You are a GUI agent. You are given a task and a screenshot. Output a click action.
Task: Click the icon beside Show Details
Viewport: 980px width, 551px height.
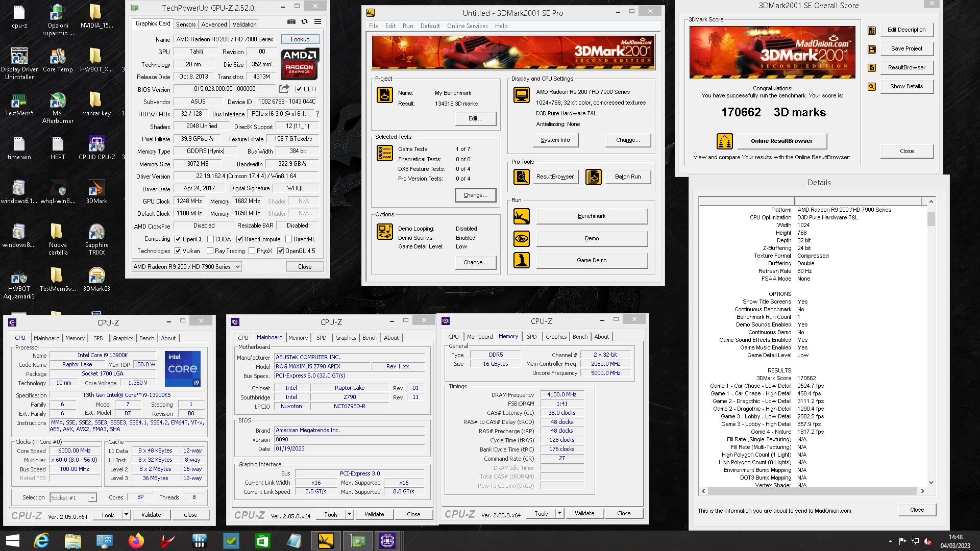click(x=872, y=87)
